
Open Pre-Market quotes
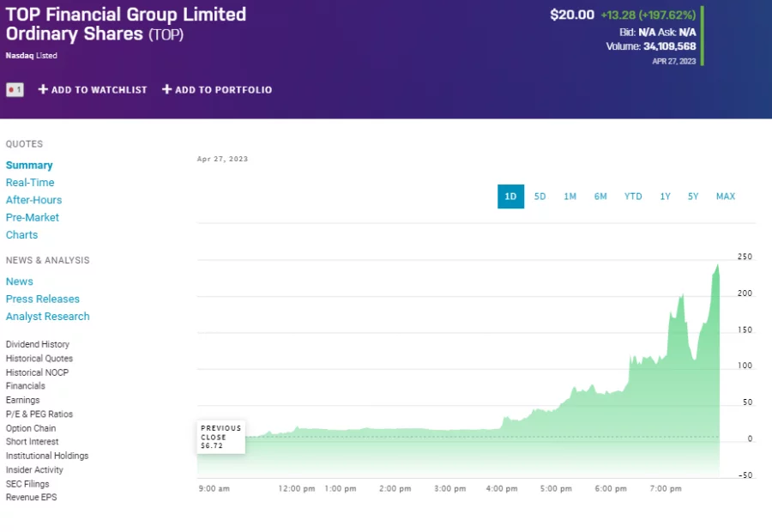click(32, 217)
